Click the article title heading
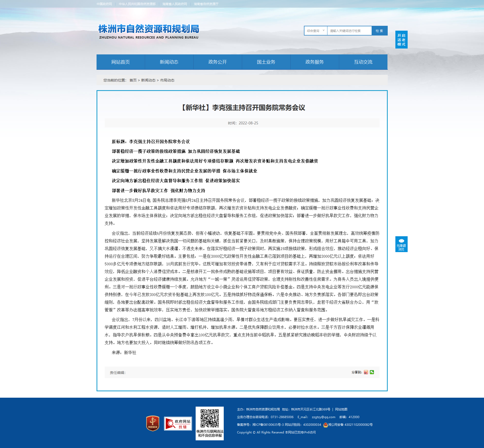 coord(242,108)
